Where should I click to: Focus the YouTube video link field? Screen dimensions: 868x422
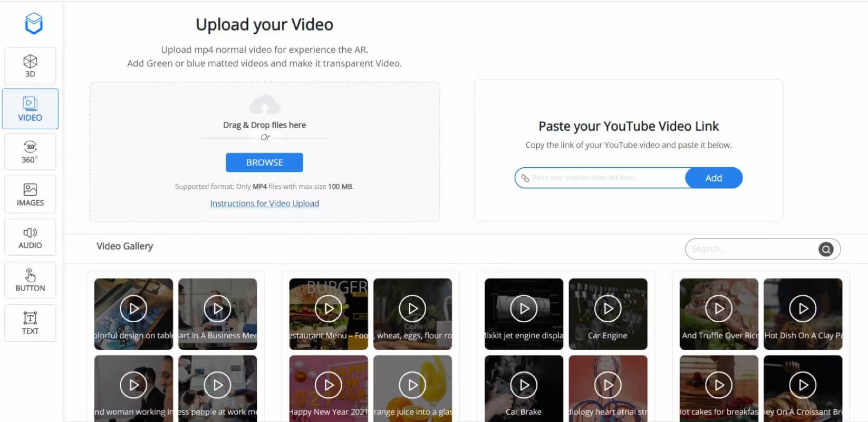click(601, 178)
